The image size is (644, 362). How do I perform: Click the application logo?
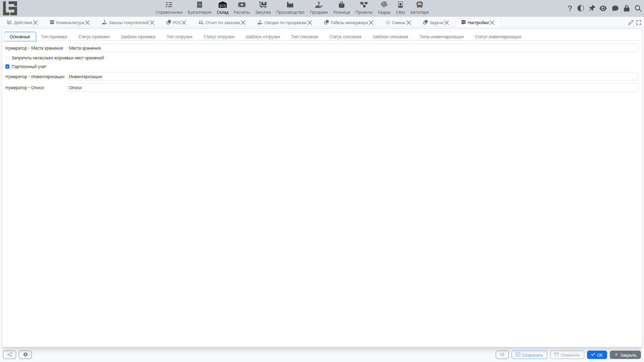tap(10, 8)
